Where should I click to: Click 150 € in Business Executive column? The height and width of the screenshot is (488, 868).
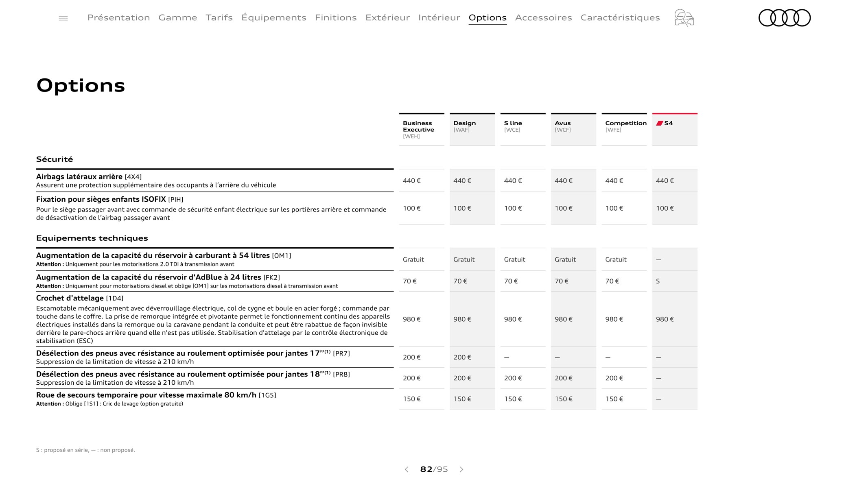pyautogui.click(x=412, y=399)
